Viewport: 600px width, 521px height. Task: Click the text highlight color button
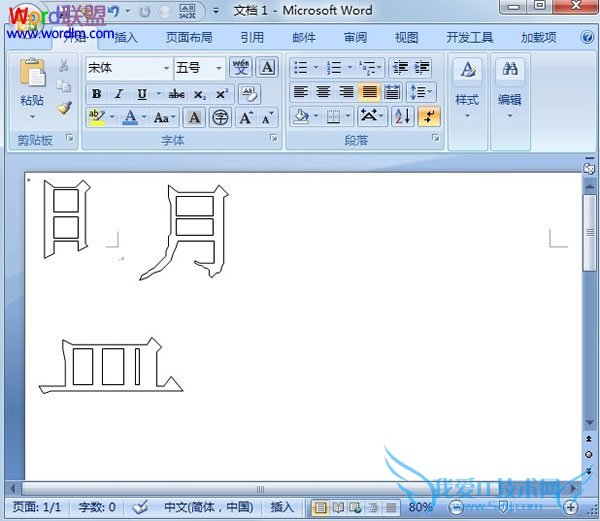point(96,117)
